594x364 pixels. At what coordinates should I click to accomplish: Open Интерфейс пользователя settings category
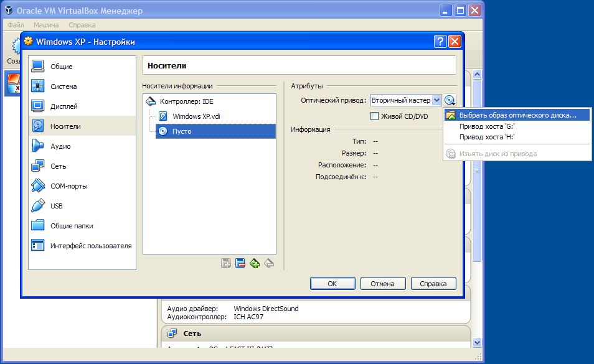pyautogui.click(x=82, y=246)
